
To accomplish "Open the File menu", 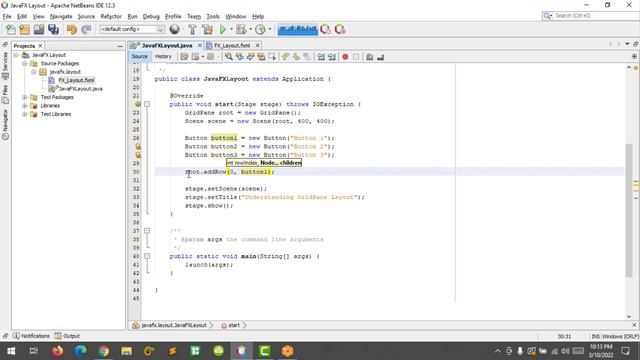I will click(x=7, y=16).
